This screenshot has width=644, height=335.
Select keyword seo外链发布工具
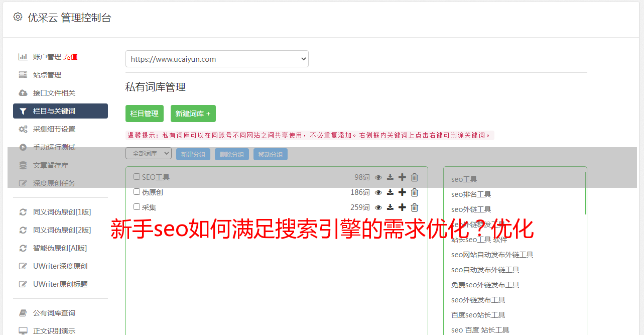(x=478, y=300)
